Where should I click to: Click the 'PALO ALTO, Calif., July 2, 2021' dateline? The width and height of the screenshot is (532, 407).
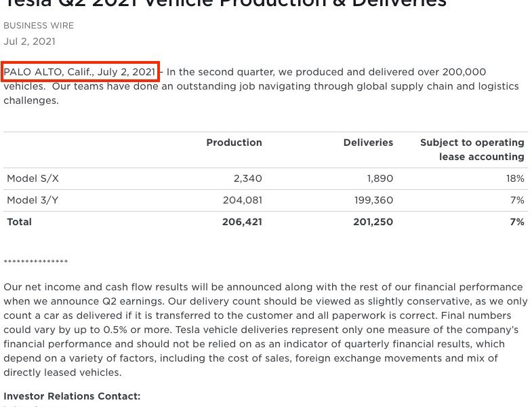tap(80, 72)
